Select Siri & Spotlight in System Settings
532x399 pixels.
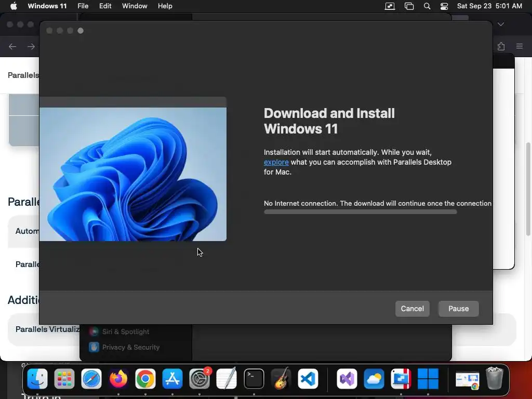pyautogui.click(x=119, y=331)
